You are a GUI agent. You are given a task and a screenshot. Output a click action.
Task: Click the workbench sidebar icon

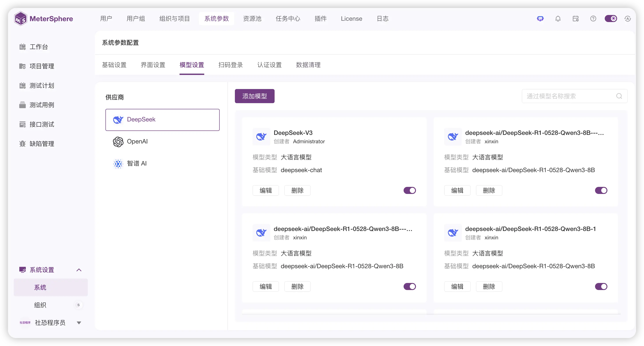point(22,47)
